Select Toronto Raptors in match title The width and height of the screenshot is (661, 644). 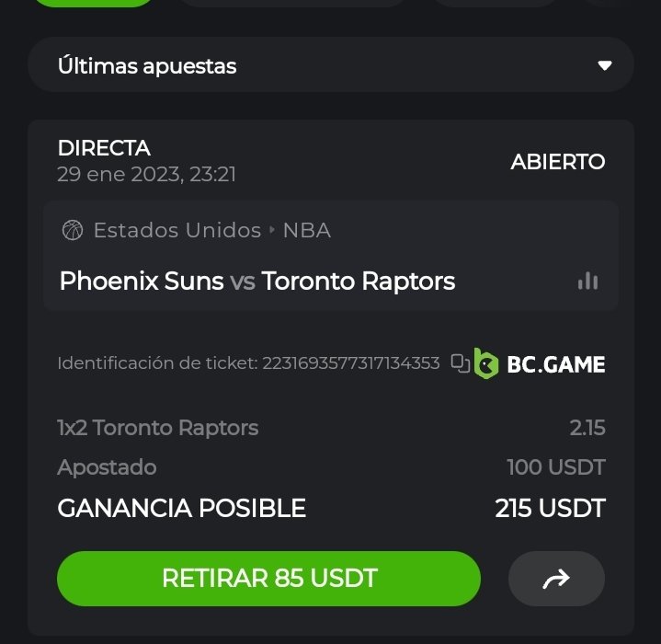(x=359, y=281)
